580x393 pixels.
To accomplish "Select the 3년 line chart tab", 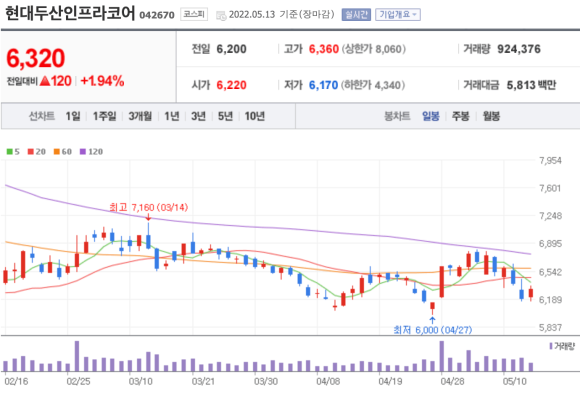I will (198, 116).
